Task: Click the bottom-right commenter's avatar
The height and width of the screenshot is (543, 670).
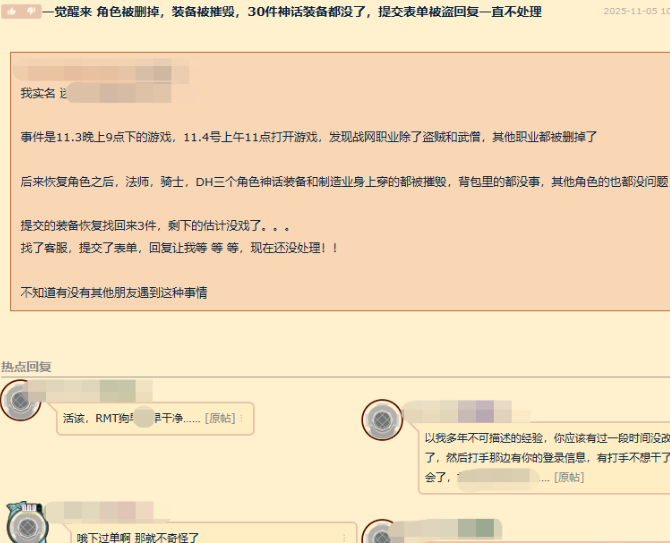Action: (x=381, y=535)
